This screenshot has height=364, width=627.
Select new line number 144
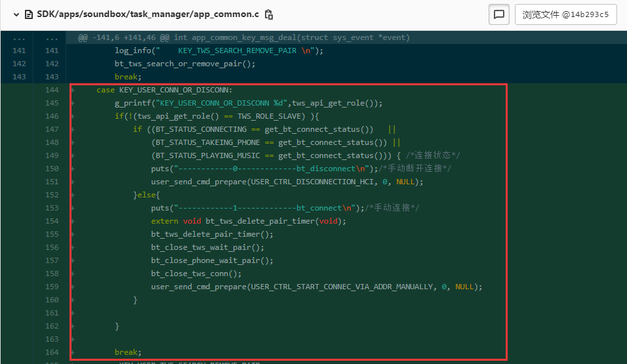(x=52, y=90)
